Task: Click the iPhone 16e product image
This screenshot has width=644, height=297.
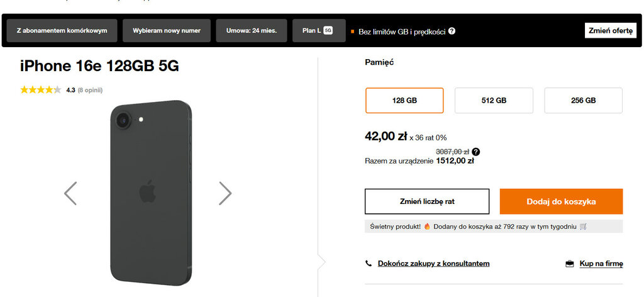Action: [x=151, y=192]
